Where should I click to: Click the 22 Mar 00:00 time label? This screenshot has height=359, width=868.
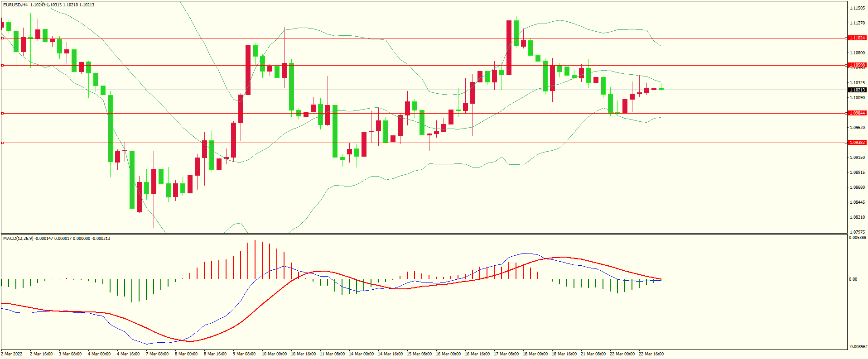click(622, 354)
